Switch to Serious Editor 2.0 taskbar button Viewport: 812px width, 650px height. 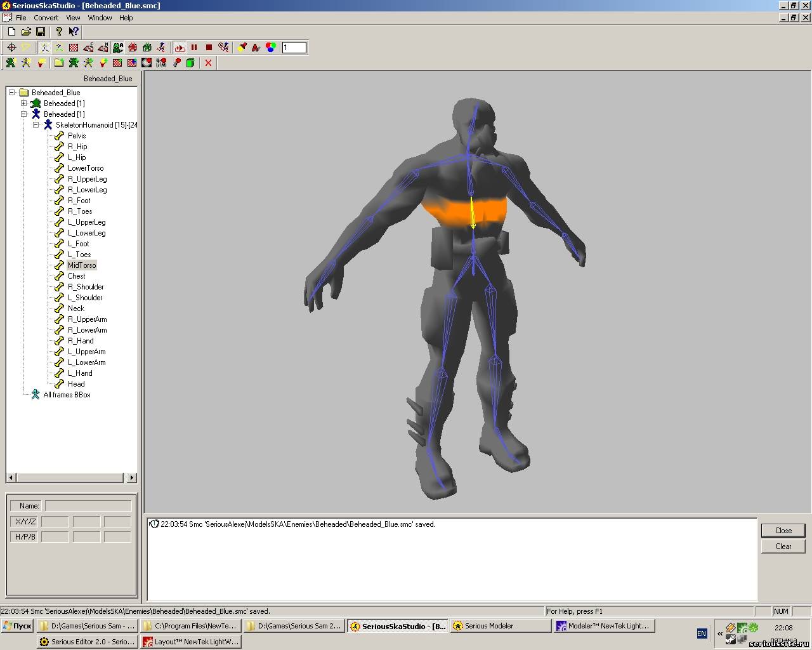tap(87, 642)
